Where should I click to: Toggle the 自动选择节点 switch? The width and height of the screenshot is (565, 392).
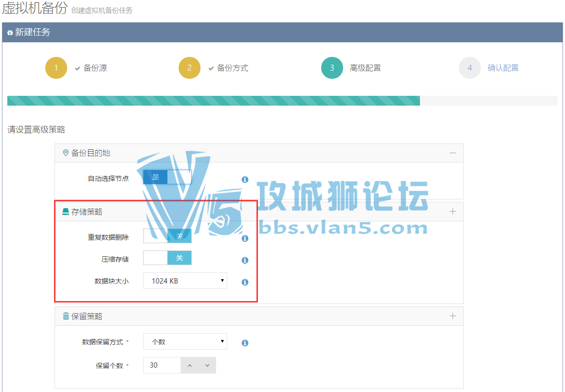(x=167, y=177)
